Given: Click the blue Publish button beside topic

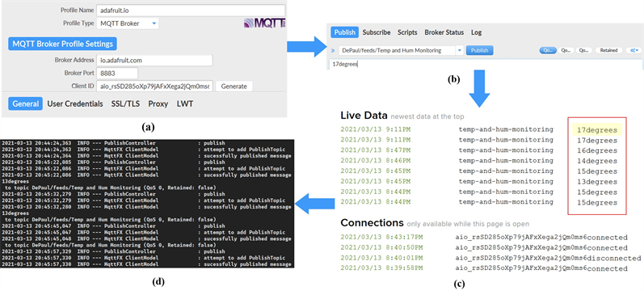Looking at the screenshot, I should pyautogui.click(x=479, y=51).
